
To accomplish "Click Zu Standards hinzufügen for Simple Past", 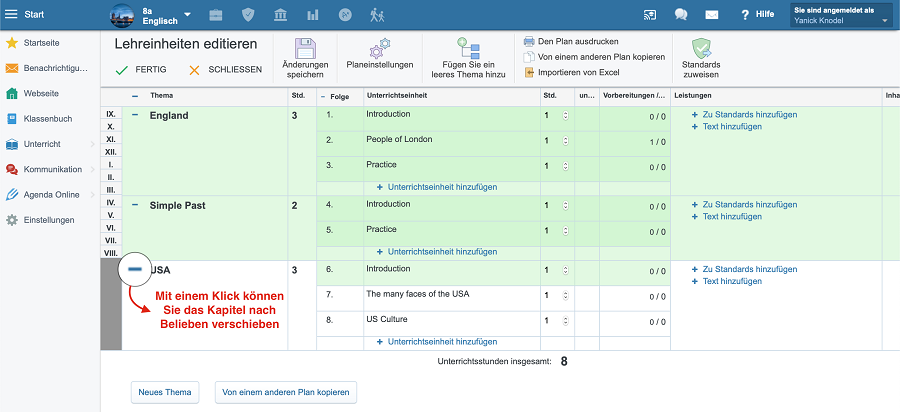I will tap(744, 205).
